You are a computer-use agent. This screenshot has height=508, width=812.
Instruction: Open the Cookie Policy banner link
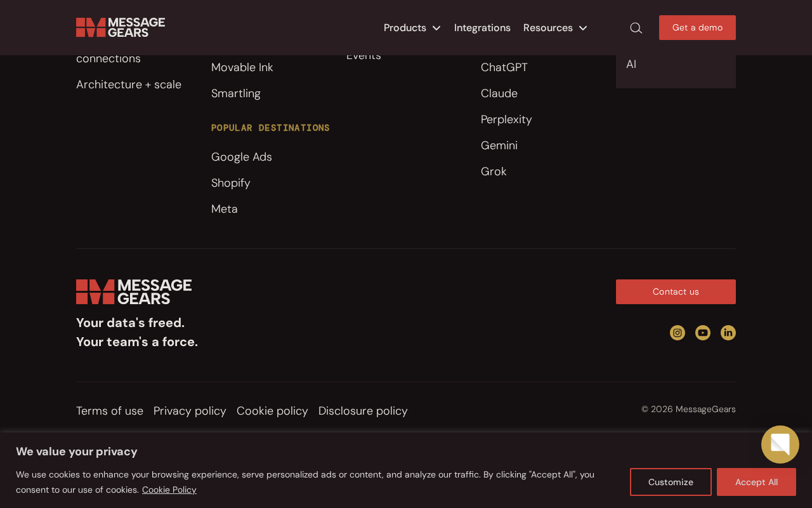point(169,490)
